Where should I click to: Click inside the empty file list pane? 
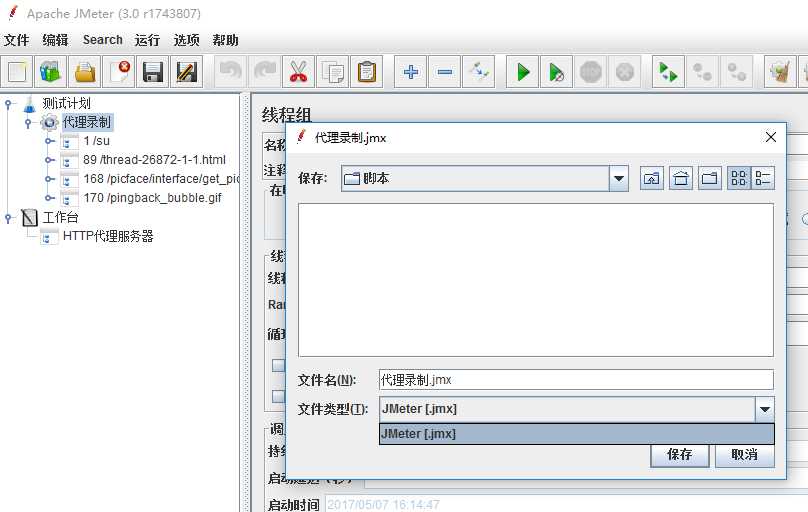(536, 280)
